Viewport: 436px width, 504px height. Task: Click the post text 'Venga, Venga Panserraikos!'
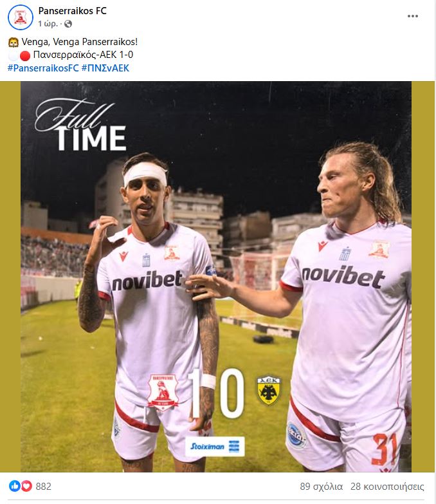click(x=80, y=42)
